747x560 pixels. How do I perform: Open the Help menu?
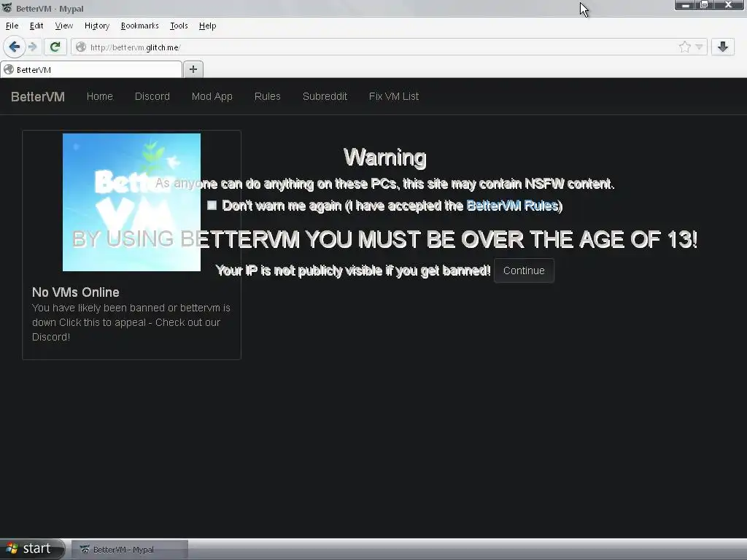point(207,26)
